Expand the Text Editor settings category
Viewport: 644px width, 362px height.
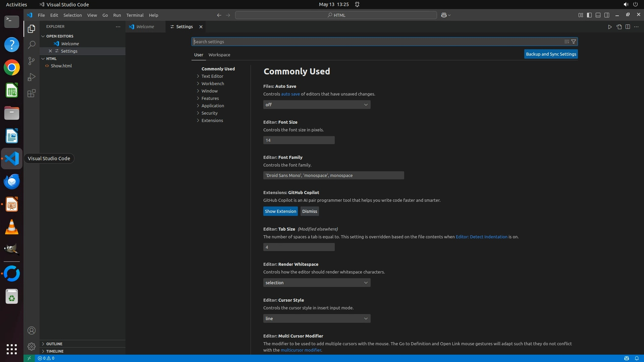point(212,76)
